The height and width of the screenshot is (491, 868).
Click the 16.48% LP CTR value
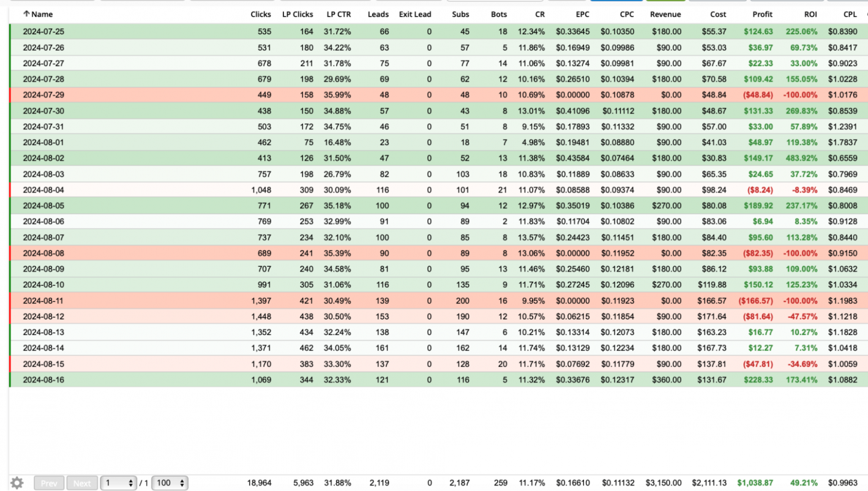click(x=337, y=143)
